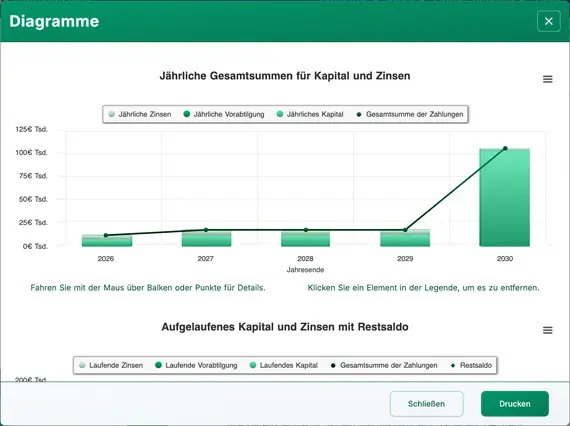Click the 2026 bar in the chart

point(107,241)
